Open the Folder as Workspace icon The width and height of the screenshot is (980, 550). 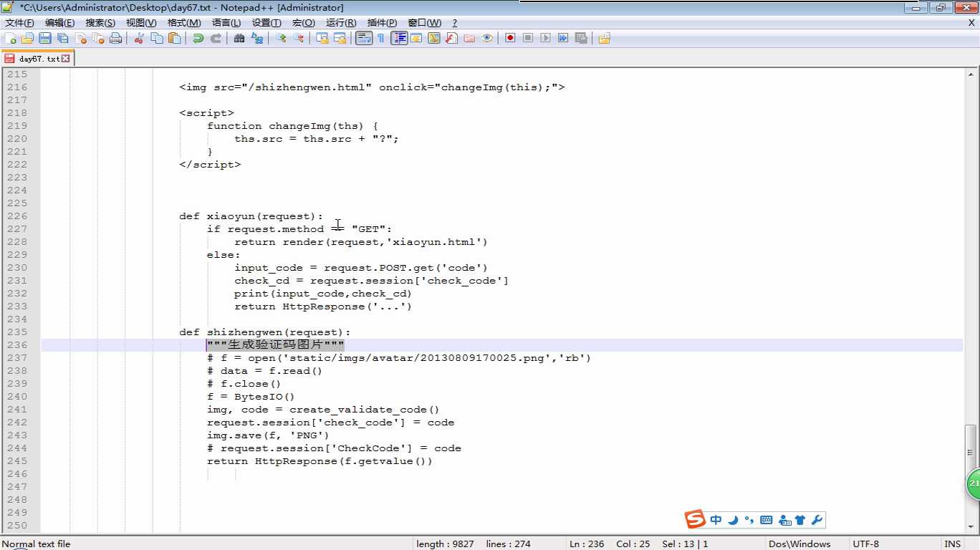tap(469, 38)
